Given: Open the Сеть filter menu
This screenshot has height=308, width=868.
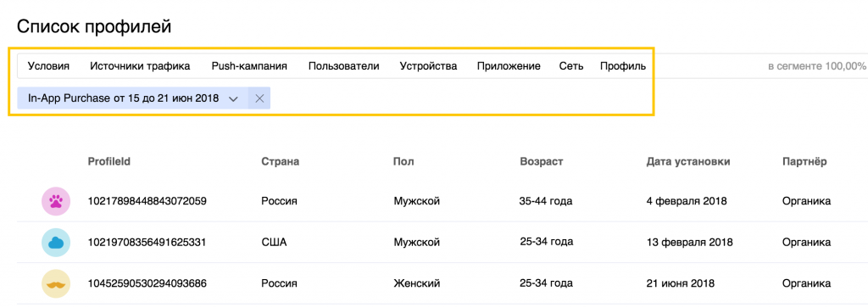Looking at the screenshot, I should tap(571, 66).
